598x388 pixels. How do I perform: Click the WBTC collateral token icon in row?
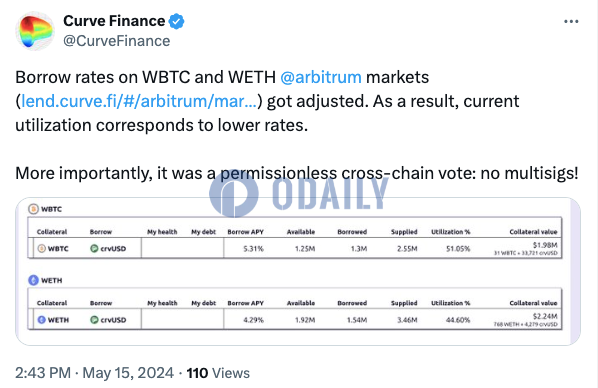tap(42, 249)
